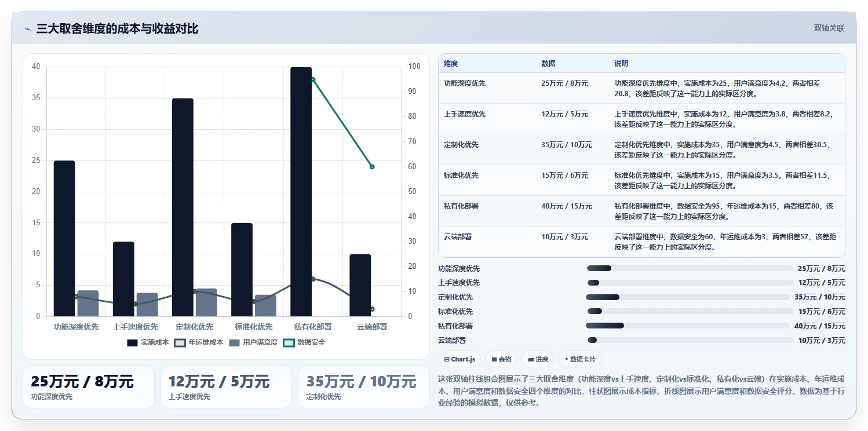Click the 数据安全 point at 私有化部署 (95)
This screenshot has width=868, height=431.
pos(313,79)
